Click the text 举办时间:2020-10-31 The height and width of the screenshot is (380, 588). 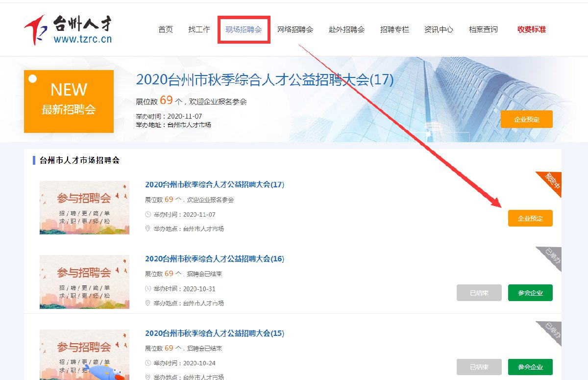(185, 289)
